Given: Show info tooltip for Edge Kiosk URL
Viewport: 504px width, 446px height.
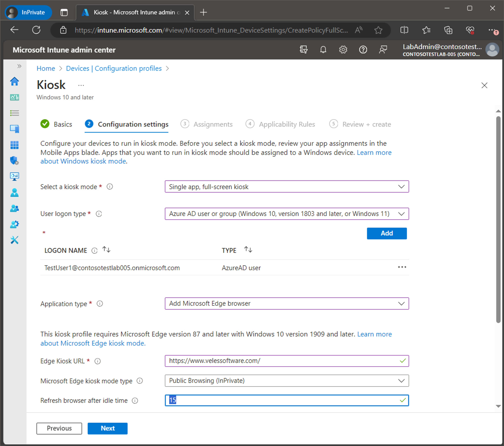Looking at the screenshot, I should pos(98,361).
